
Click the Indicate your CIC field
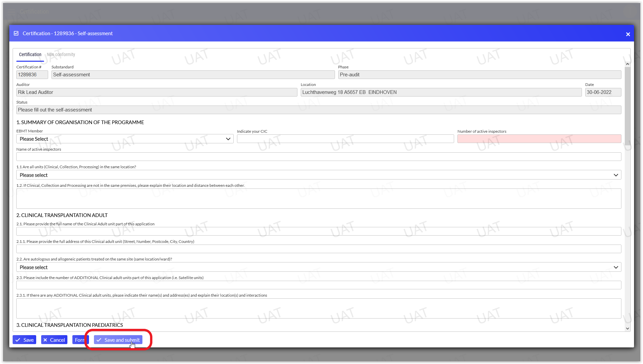(x=345, y=139)
